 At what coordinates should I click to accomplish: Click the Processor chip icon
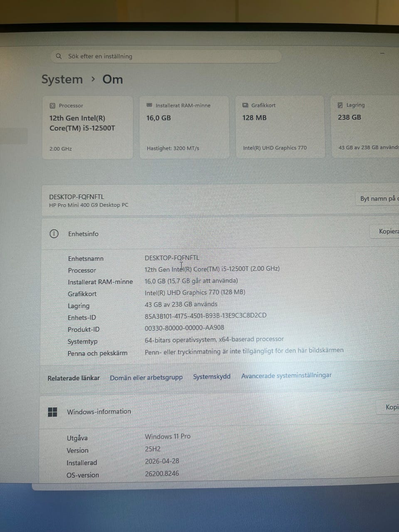click(52, 106)
